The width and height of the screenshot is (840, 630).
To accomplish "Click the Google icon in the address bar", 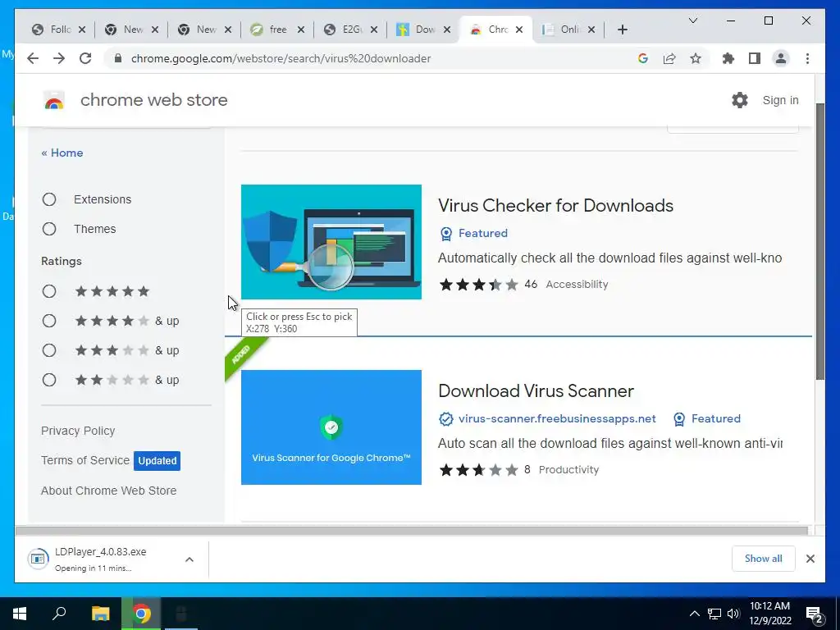I will (643, 58).
